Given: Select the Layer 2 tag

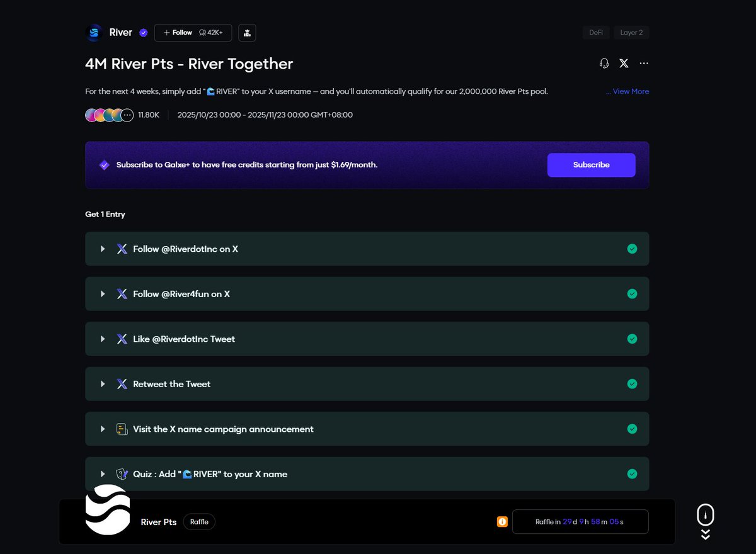Looking at the screenshot, I should [x=631, y=33].
